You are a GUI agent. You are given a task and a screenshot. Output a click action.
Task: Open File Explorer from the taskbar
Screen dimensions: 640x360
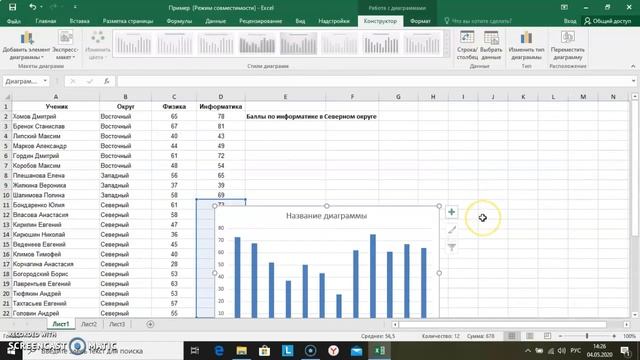[x=242, y=351]
